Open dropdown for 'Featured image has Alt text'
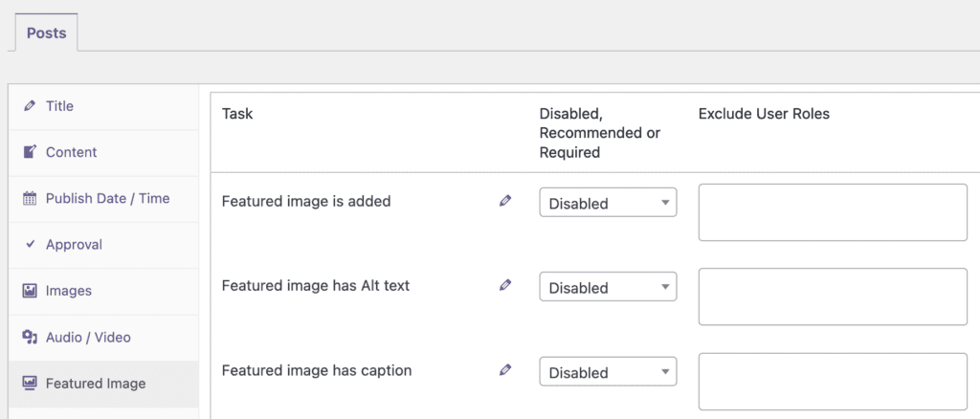Screen dimensions: 980x419 coord(608,287)
